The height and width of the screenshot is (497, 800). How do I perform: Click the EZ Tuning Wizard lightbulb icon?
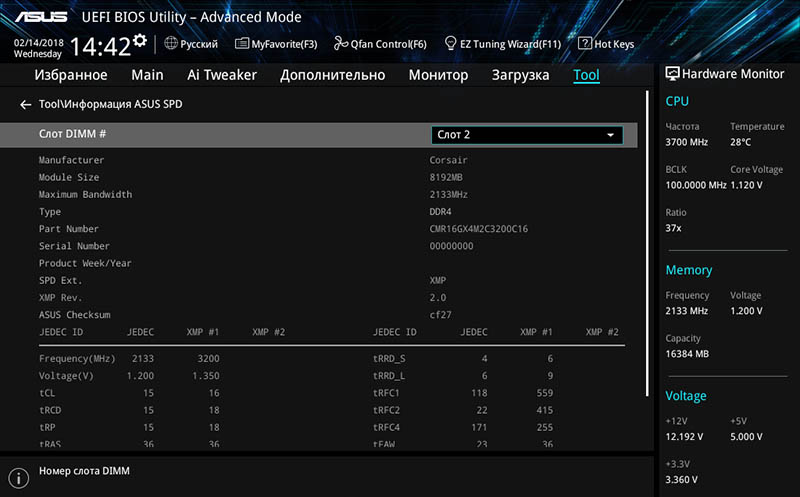(451, 43)
